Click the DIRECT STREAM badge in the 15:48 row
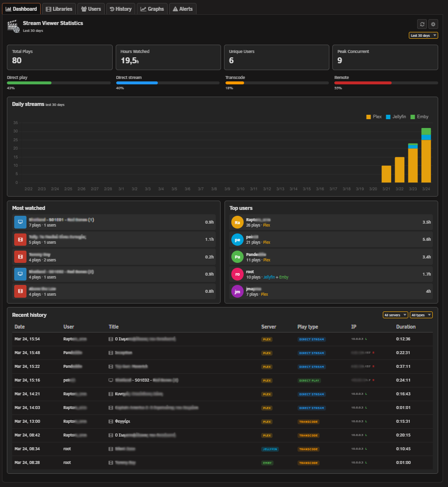 (x=311, y=353)
